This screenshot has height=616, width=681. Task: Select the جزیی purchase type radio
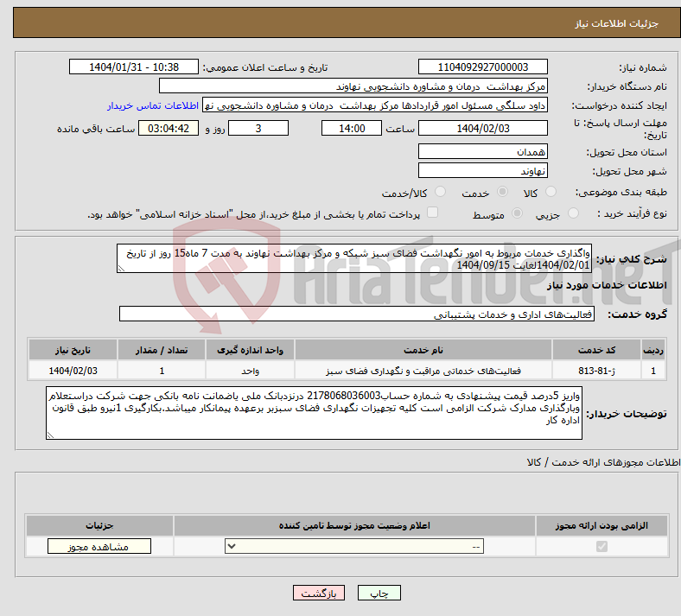(x=573, y=213)
